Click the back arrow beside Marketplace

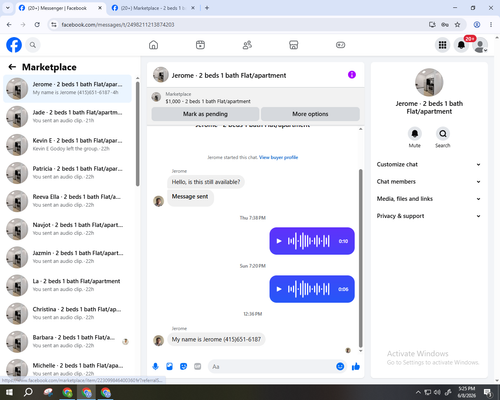click(12, 67)
